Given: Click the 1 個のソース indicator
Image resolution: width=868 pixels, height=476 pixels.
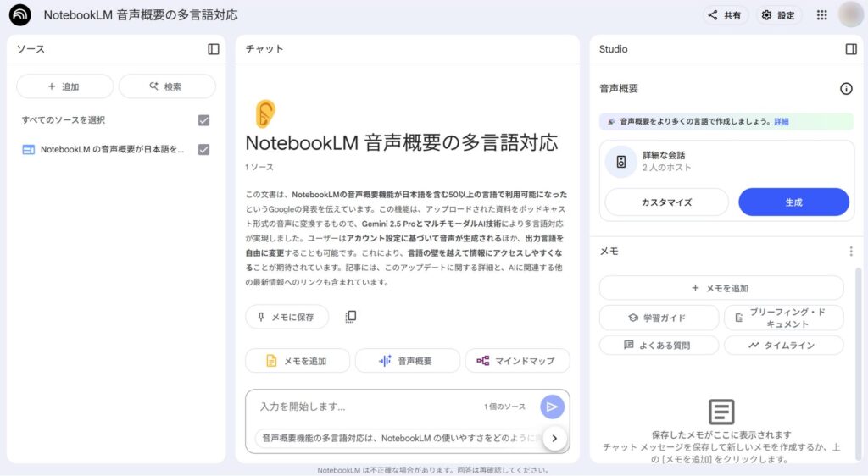Looking at the screenshot, I should click(504, 407).
